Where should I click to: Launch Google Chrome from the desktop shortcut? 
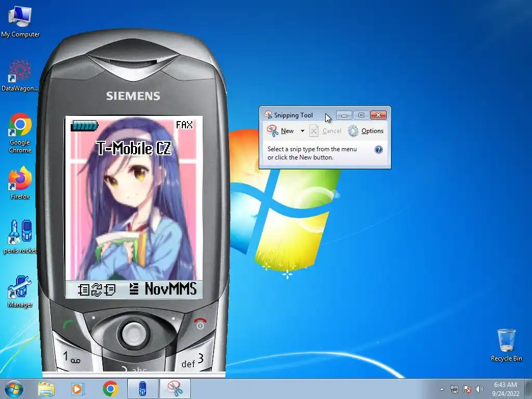[20, 132]
